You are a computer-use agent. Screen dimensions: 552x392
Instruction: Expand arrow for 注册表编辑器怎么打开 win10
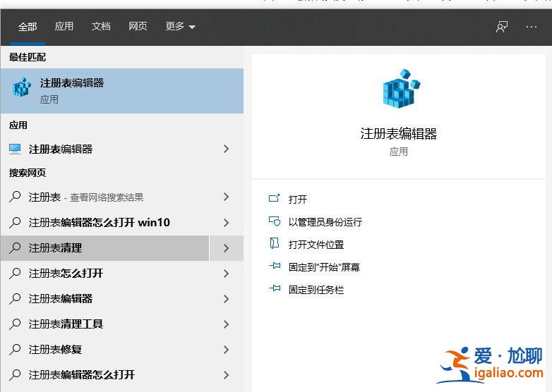point(227,223)
